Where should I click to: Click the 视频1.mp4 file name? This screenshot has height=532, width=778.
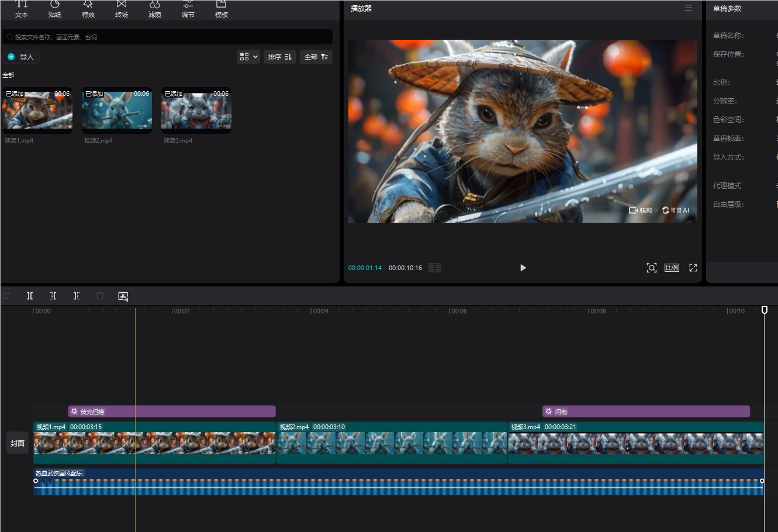pos(19,141)
